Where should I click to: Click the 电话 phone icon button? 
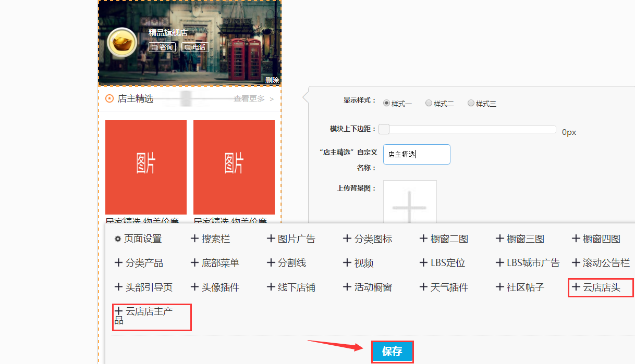point(195,47)
